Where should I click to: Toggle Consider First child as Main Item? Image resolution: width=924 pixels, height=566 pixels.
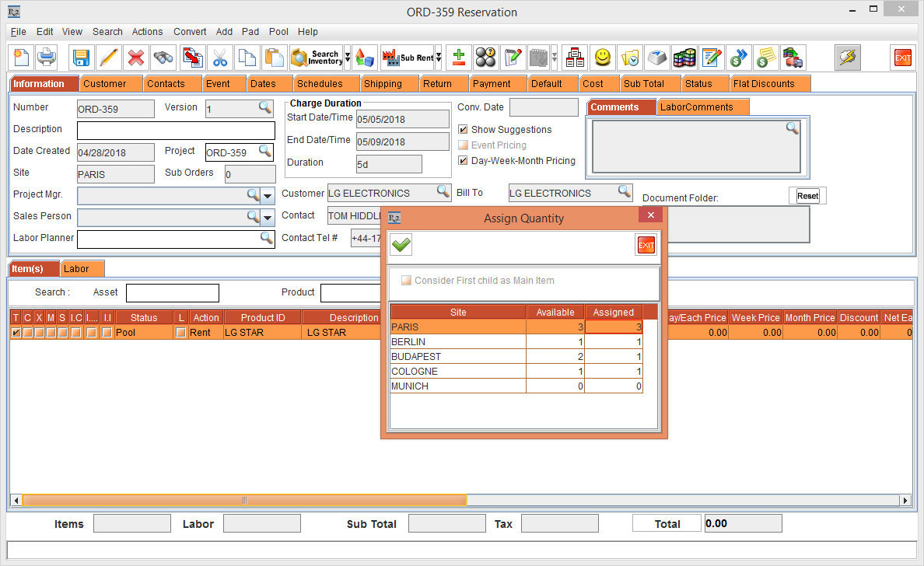(x=406, y=281)
